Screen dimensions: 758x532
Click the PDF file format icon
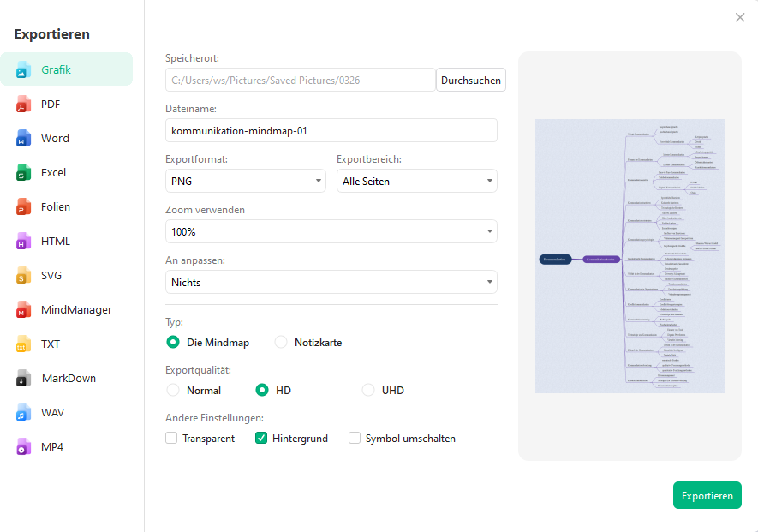tap(23, 105)
